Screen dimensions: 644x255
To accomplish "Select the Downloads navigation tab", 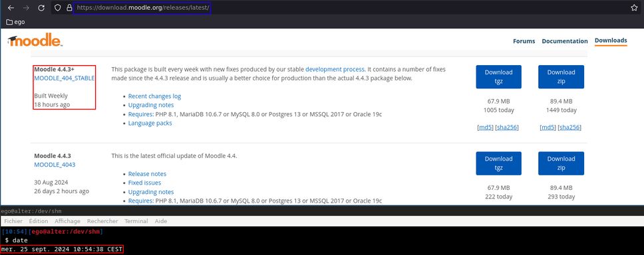I will (x=611, y=41).
